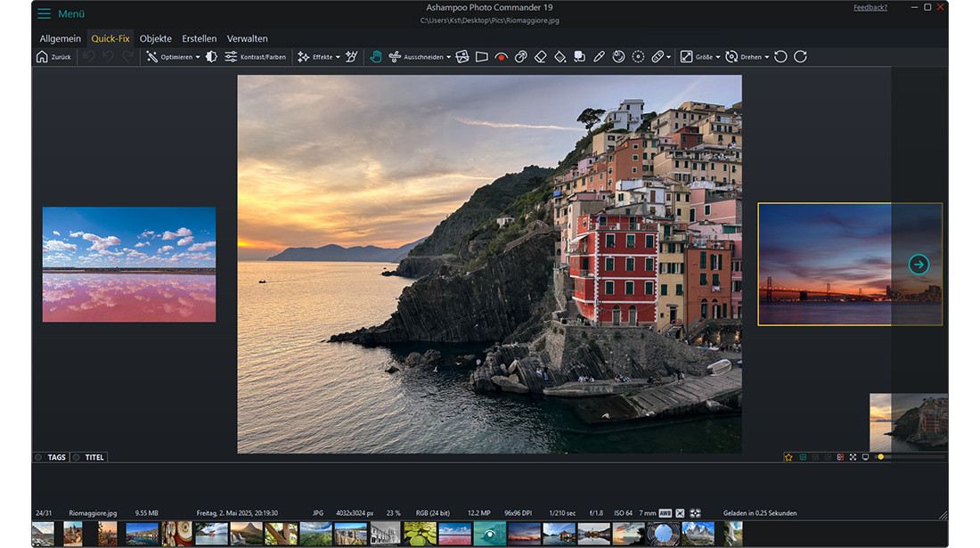The width and height of the screenshot is (980, 548).
Task: Click the navigator mini preview of Riomaggiore
Action: [x=909, y=421]
